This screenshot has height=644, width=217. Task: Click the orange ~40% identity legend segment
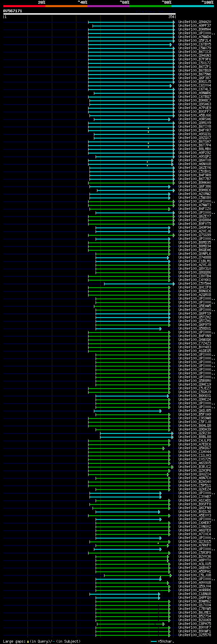point(66,6)
